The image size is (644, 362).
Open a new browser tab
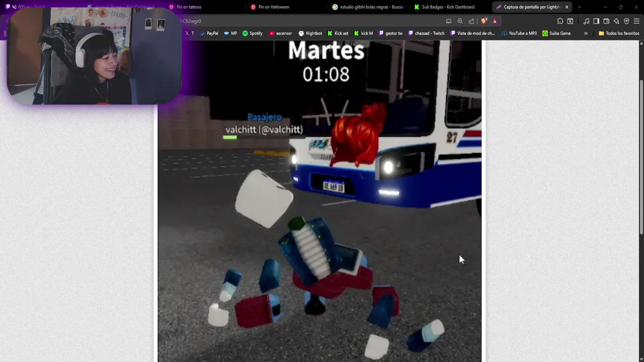(x=579, y=7)
